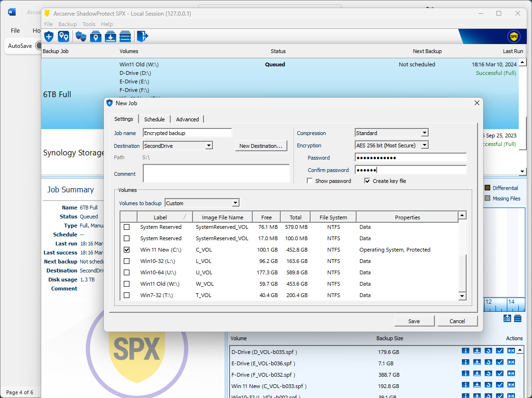532x398 pixels.
Task: Click the info icon for E-Drive (E_VOL-b036.spf)
Action: click(466, 362)
